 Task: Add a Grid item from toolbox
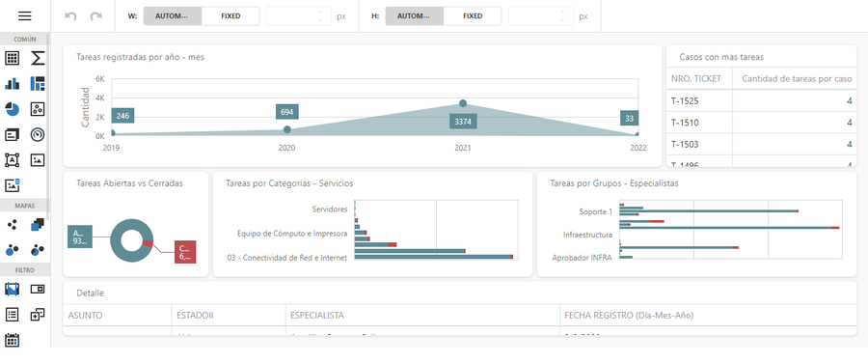click(x=13, y=58)
